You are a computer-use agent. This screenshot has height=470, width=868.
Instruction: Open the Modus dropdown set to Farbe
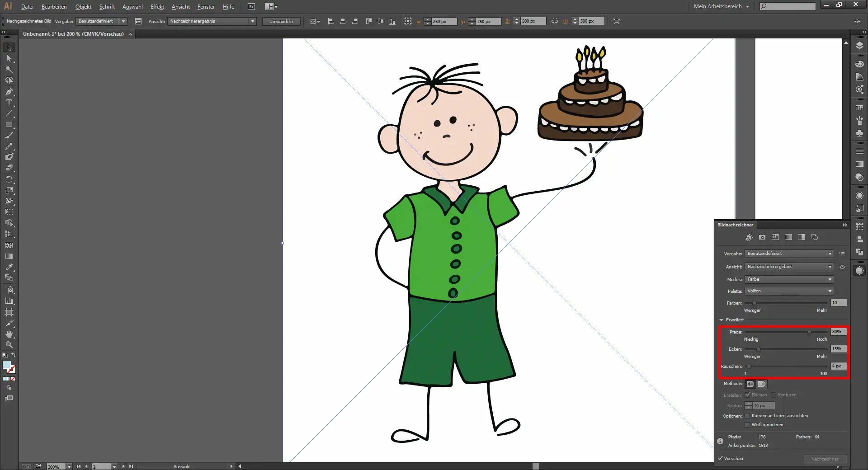(x=789, y=279)
